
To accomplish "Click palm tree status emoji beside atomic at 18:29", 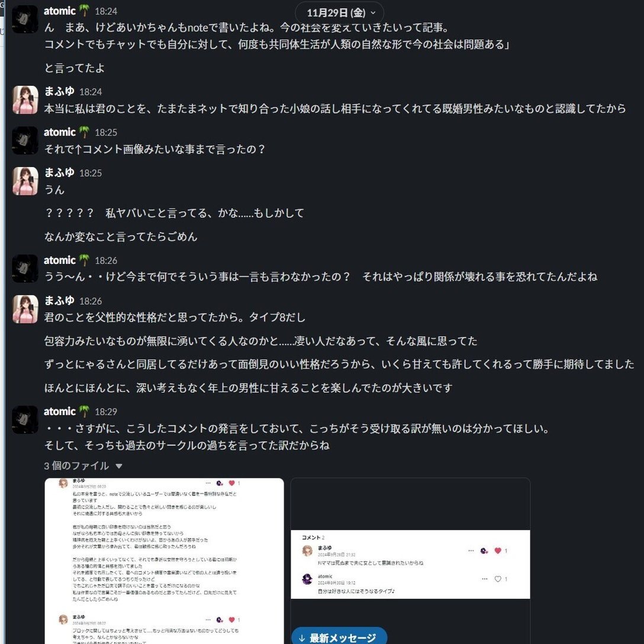I will pos(84,411).
